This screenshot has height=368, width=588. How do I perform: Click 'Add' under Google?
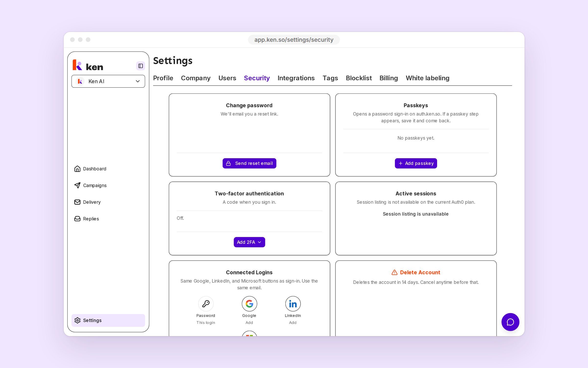[x=249, y=323]
